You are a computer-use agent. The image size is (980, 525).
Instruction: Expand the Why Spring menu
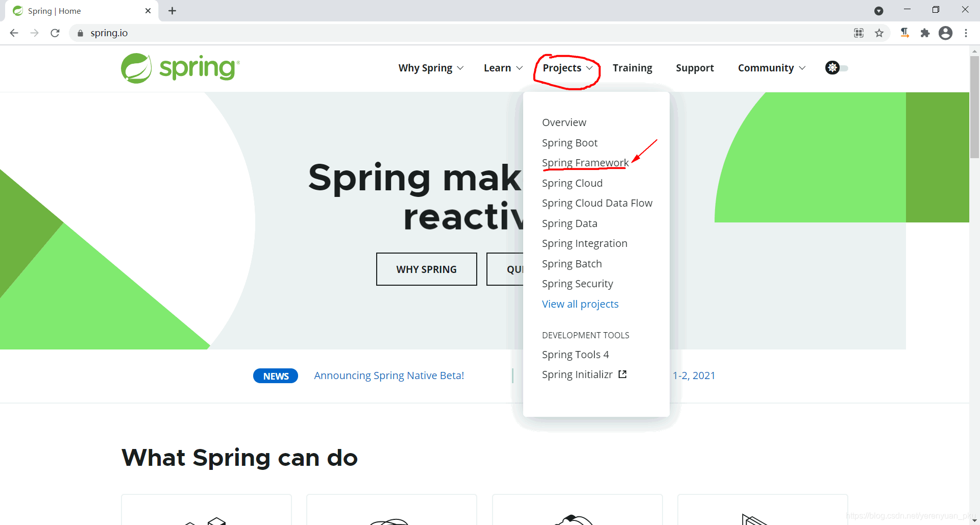click(431, 68)
